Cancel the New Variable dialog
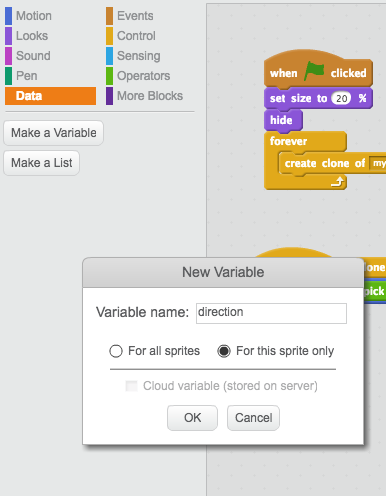386x496 pixels. click(253, 418)
